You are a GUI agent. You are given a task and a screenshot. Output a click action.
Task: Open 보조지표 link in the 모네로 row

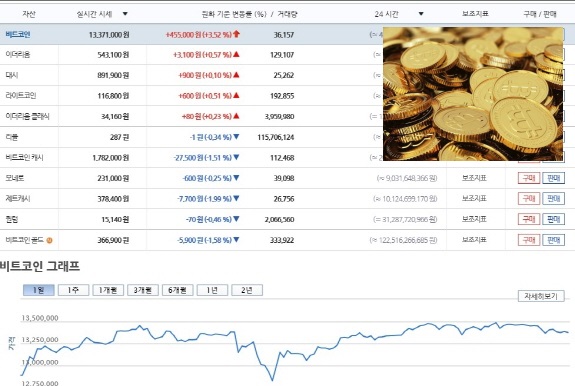pos(474,178)
